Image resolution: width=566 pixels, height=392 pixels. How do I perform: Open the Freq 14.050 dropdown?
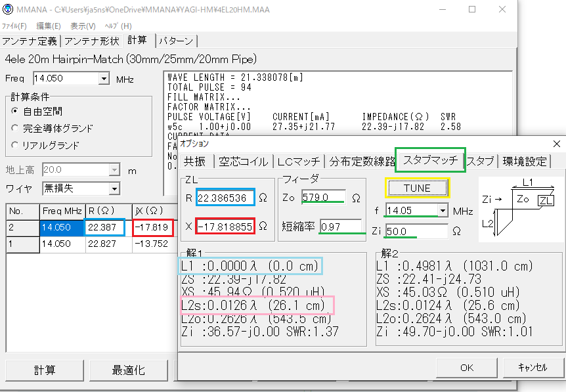(104, 79)
